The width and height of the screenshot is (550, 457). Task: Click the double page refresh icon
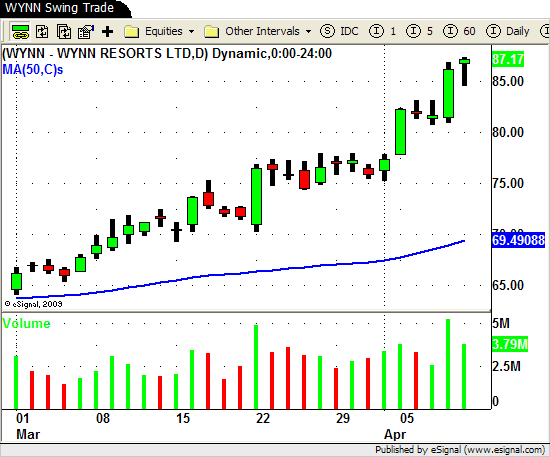[64, 32]
